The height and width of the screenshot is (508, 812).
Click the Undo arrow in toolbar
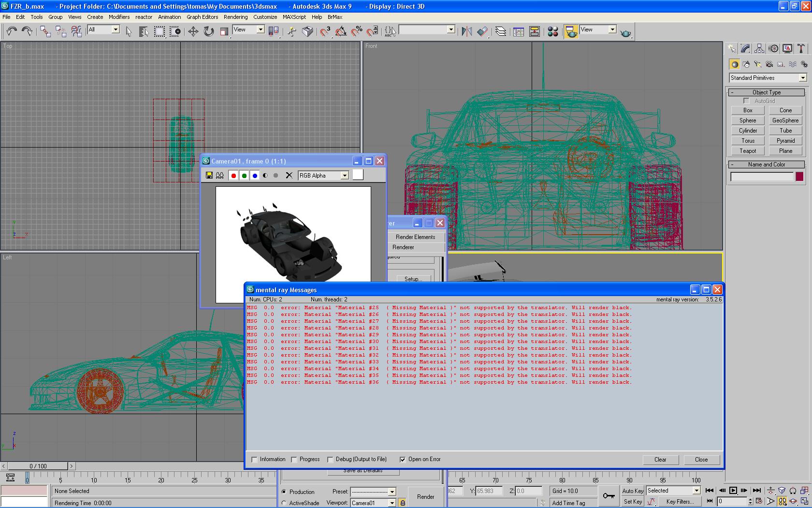tap(11, 31)
